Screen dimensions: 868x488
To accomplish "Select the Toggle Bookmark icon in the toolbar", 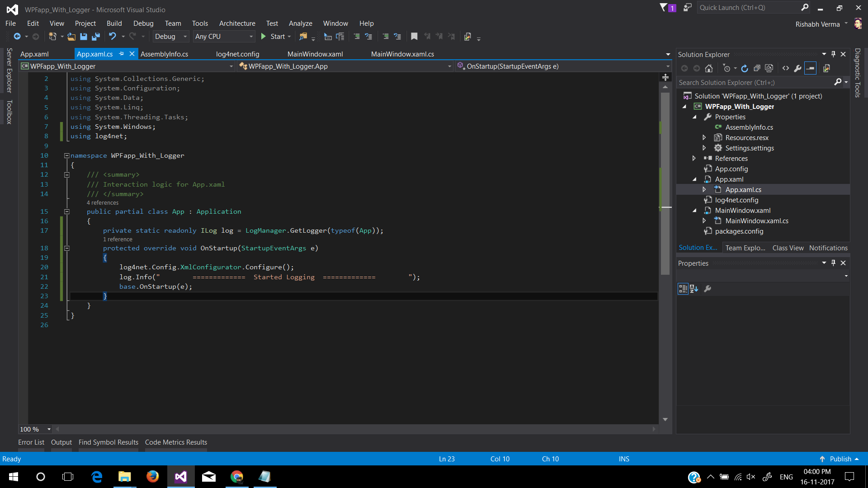I will pyautogui.click(x=414, y=37).
